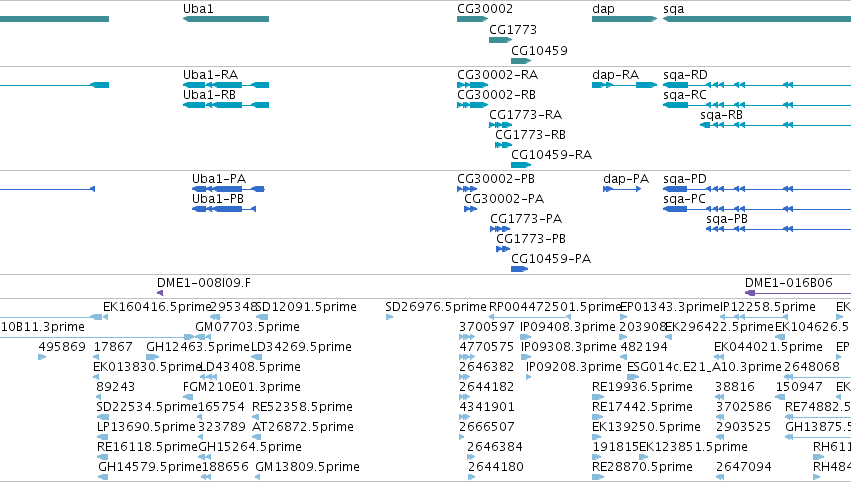The image size is (851, 482).
Task: Click the CG30002-RB transcript label
Action: coord(497,95)
